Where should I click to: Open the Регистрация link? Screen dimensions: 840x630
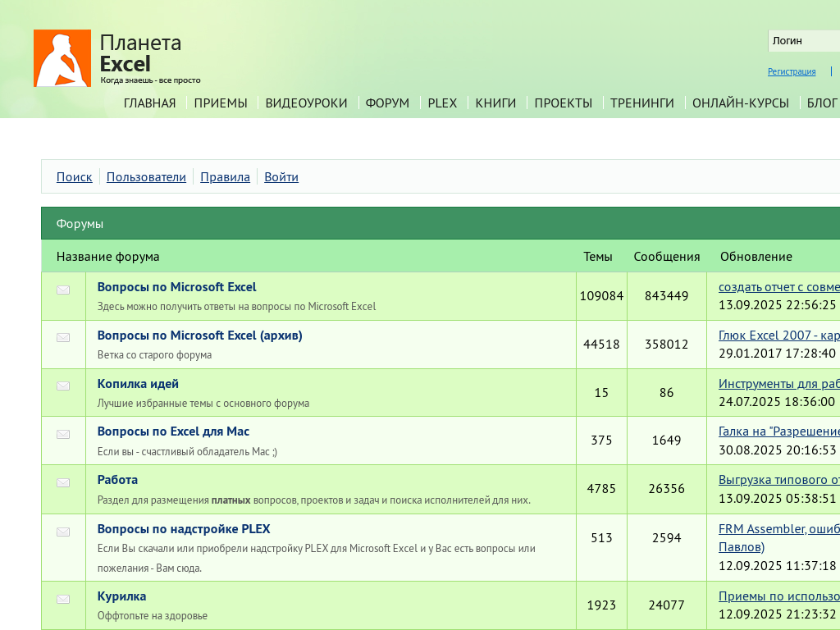click(x=792, y=71)
